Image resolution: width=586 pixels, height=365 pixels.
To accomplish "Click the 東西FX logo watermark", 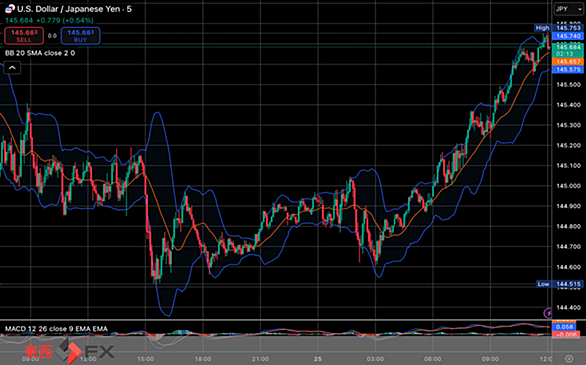I will pos(69,351).
